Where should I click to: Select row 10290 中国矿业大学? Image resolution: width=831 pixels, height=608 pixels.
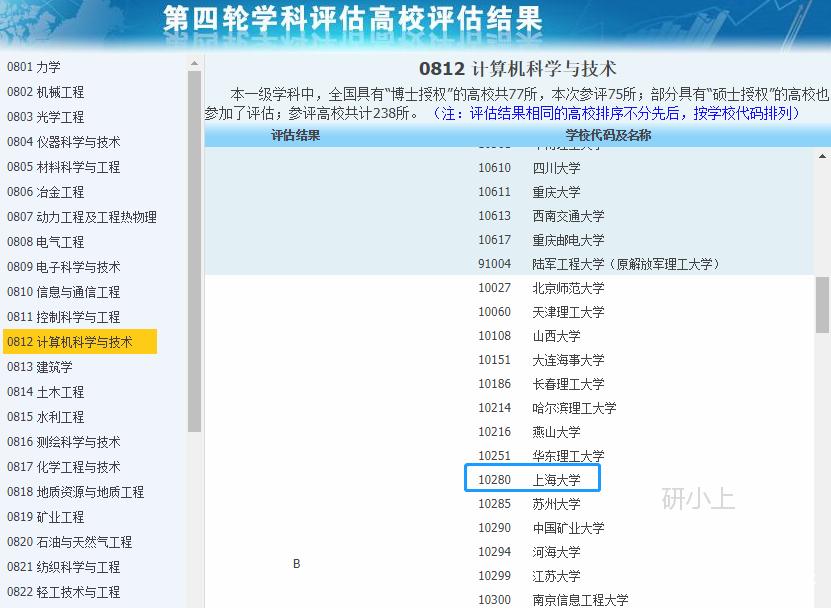point(541,528)
